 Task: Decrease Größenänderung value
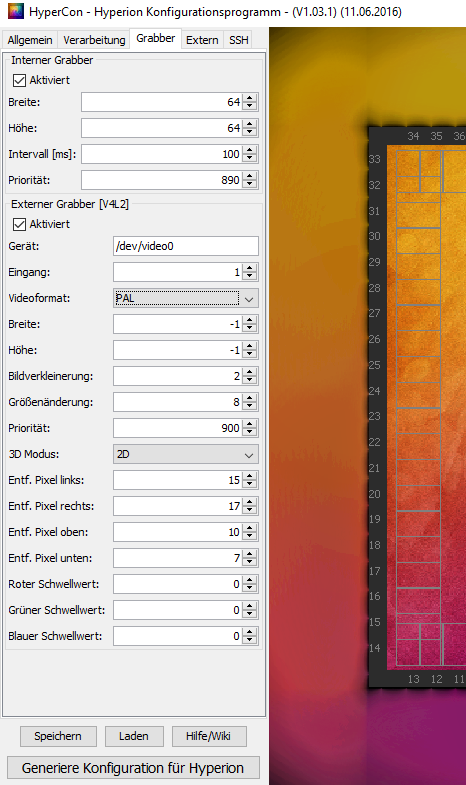(x=250, y=407)
